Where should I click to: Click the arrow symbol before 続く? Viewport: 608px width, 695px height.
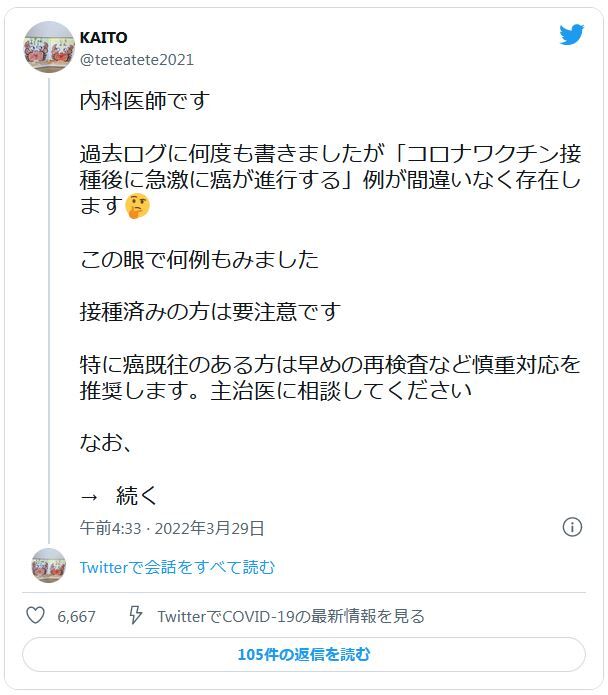pos(89,497)
